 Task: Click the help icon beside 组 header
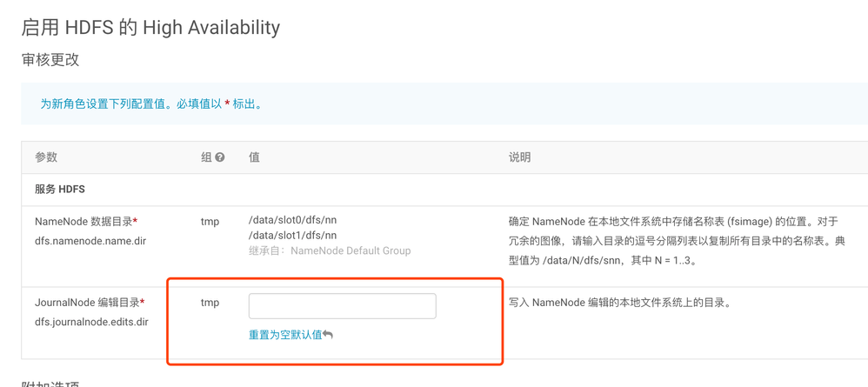click(220, 157)
